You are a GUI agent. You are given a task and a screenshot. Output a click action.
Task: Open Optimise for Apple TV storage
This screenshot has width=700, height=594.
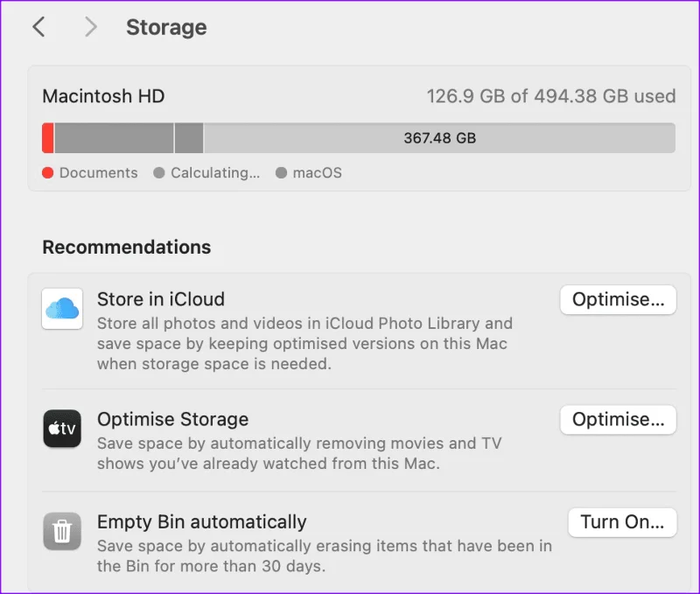coord(619,420)
